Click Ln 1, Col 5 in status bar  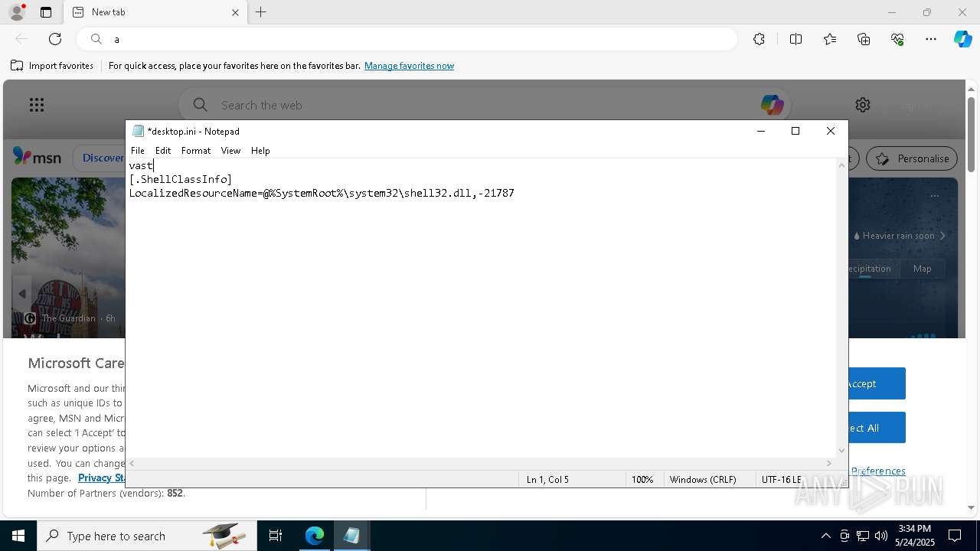[x=547, y=480]
